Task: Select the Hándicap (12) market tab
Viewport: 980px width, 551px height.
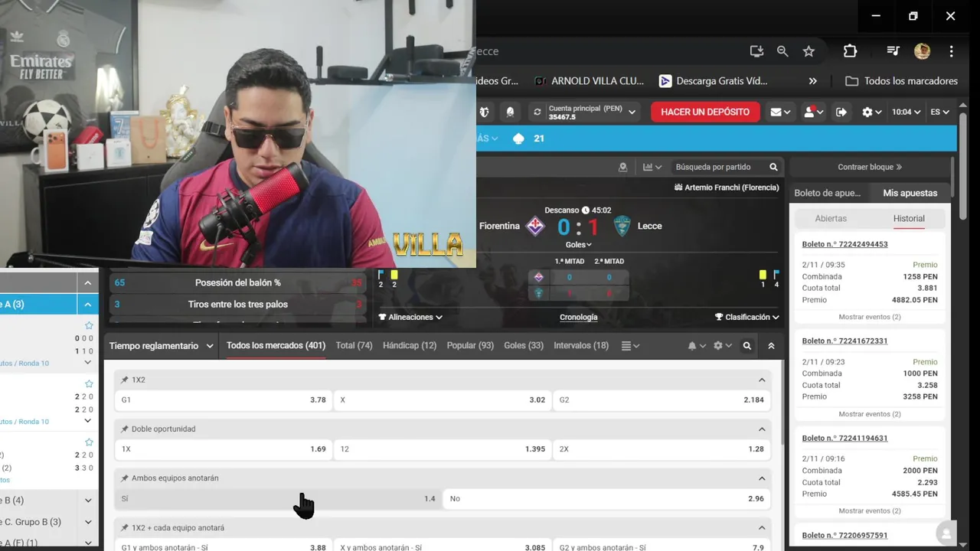Action: (x=410, y=346)
